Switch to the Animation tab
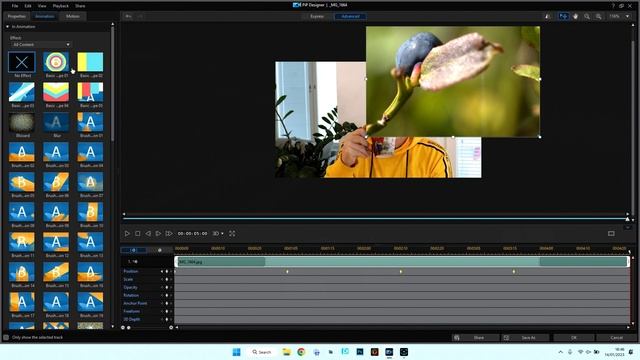The height and width of the screenshot is (360, 640). (44, 16)
